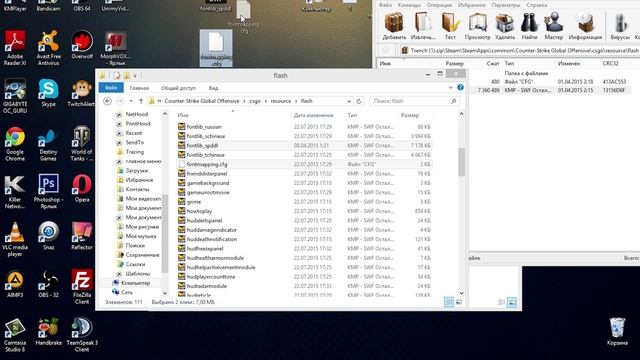
Task: Refresh the flash folder view
Action: point(359,101)
